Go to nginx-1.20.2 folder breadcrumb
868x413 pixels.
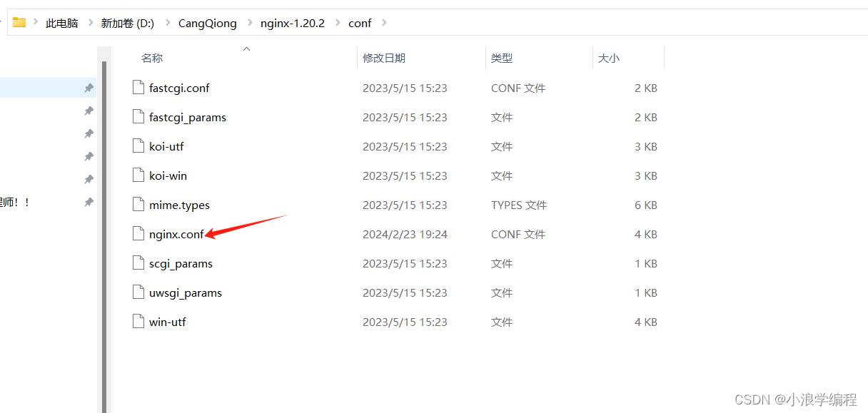[x=293, y=23]
